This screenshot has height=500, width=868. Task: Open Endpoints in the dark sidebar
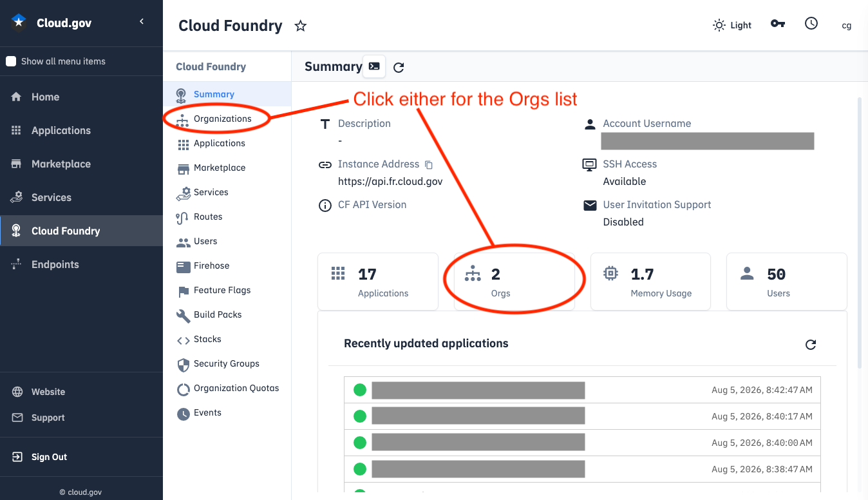tap(81, 264)
